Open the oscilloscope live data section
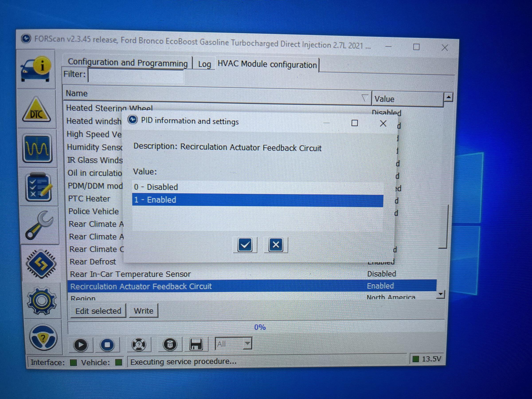Viewport: 532px width, 399px height. (37, 149)
